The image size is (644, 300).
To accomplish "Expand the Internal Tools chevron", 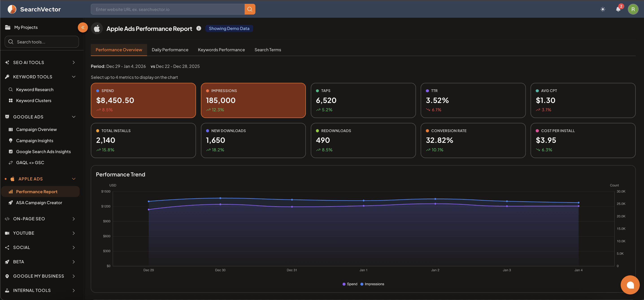I will [74, 291].
